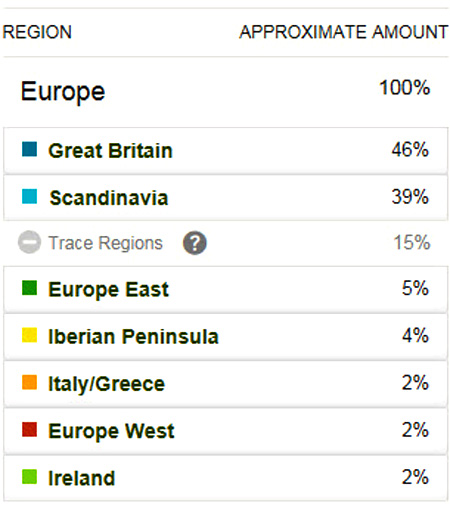Click the Europe West red swatch
The height and width of the screenshot is (512, 450).
[x=29, y=429]
